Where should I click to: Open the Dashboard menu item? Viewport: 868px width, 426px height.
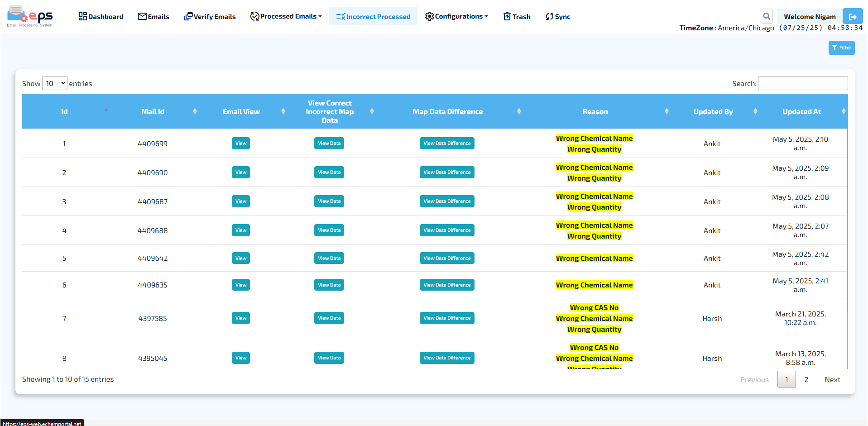101,17
